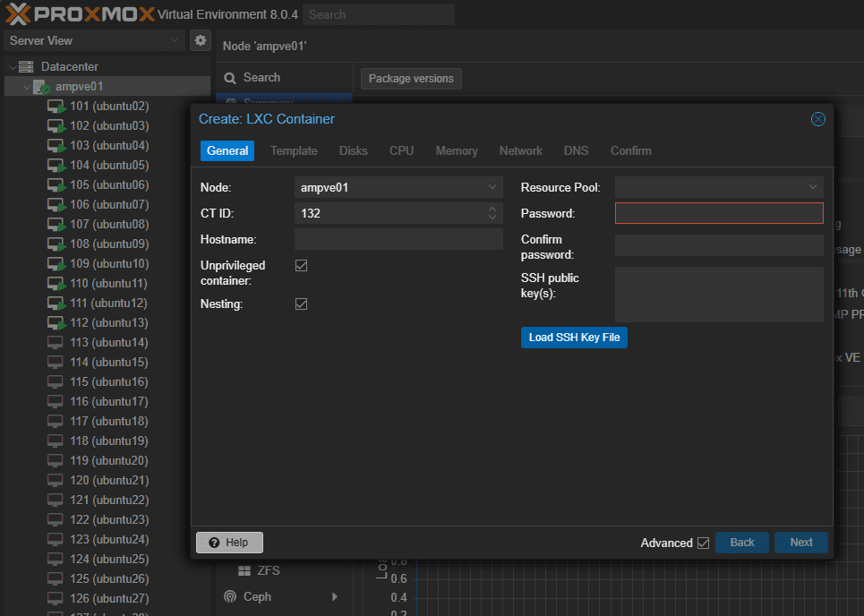Open Server View settings gear
The height and width of the screenshot is (616, 864).
[x=201, y=40]
